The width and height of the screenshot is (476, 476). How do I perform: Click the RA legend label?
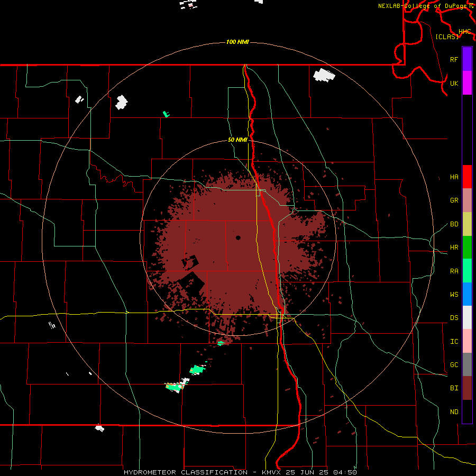pyautogui.click(x=454, y=271)
